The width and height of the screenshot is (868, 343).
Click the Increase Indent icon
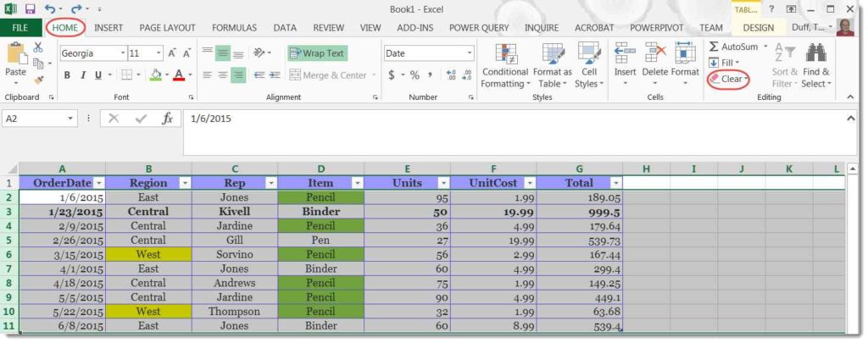[x=275, y=75]
